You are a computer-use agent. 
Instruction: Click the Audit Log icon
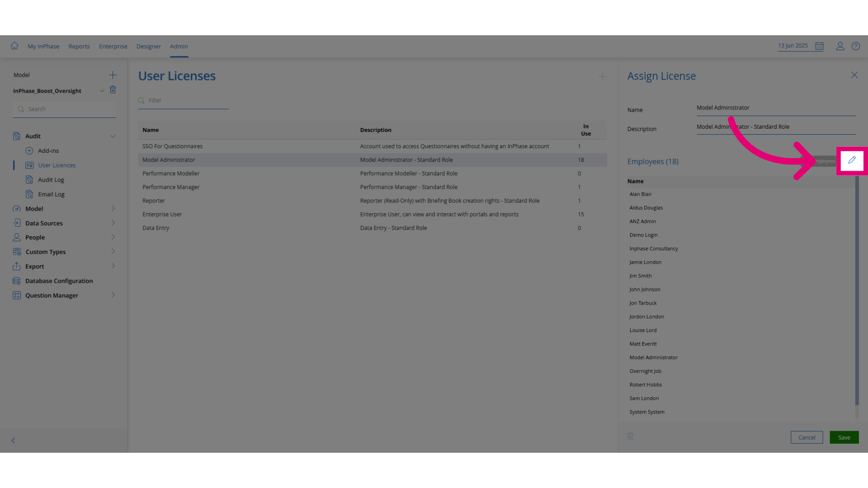point(29,180)
